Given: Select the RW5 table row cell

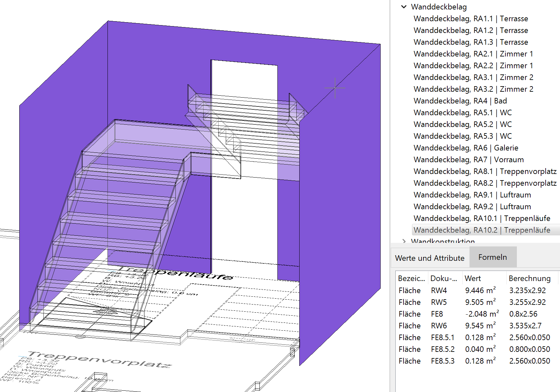Looking at the screenshot, I should coord(439,302).
